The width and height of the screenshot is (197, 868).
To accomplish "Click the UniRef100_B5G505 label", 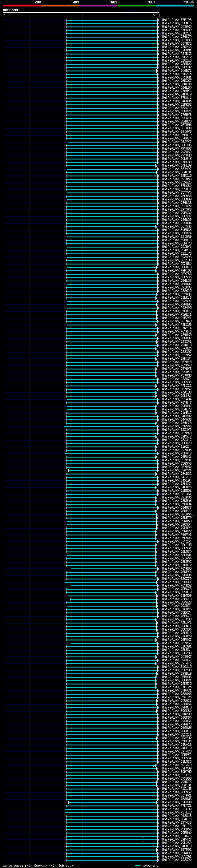I will tap(176, 426).
